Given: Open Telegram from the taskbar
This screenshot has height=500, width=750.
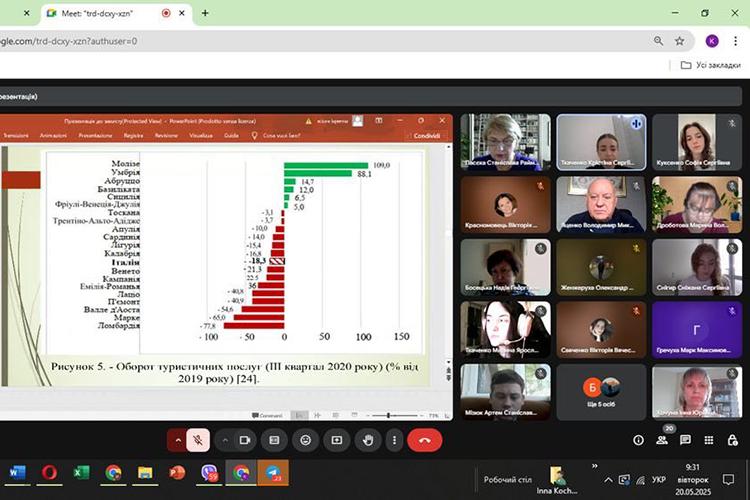Looking at the screenshot, I should [273, 472].
